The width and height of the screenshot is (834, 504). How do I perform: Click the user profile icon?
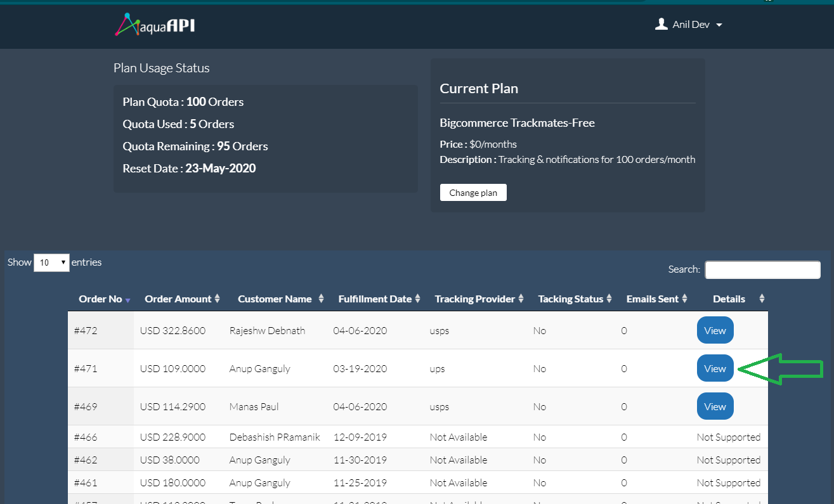coord(661,25)
